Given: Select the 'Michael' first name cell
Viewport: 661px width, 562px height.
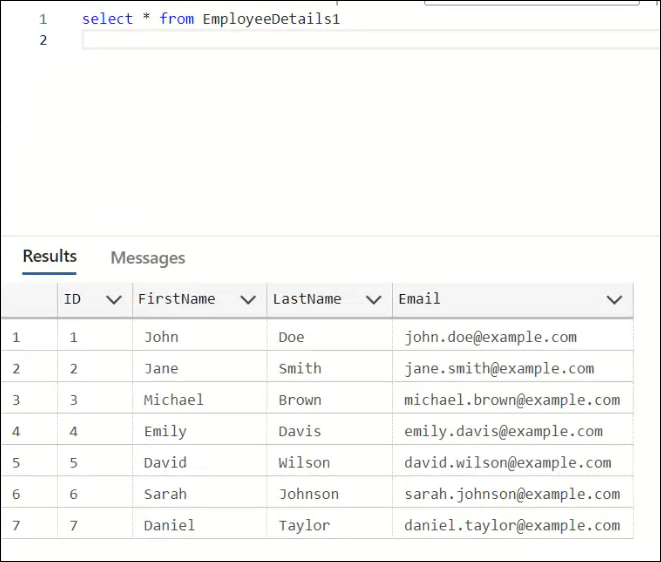Looking at the screenshot, I should point(199,400).
